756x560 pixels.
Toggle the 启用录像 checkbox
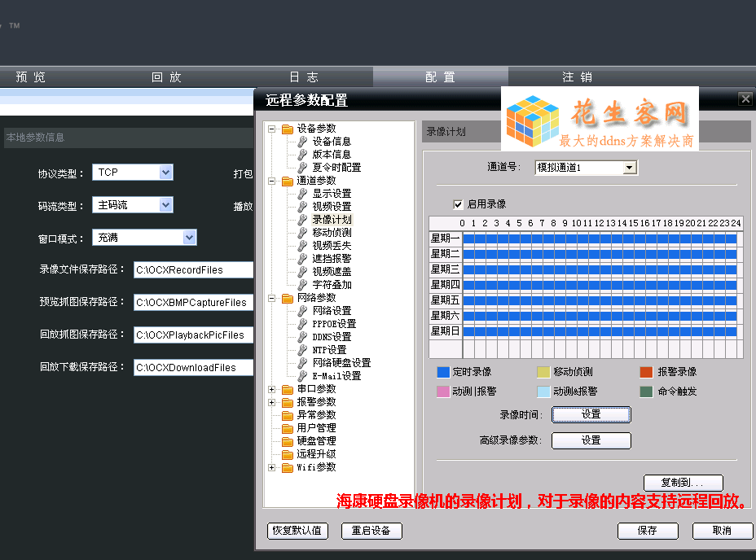coord(458,204)
